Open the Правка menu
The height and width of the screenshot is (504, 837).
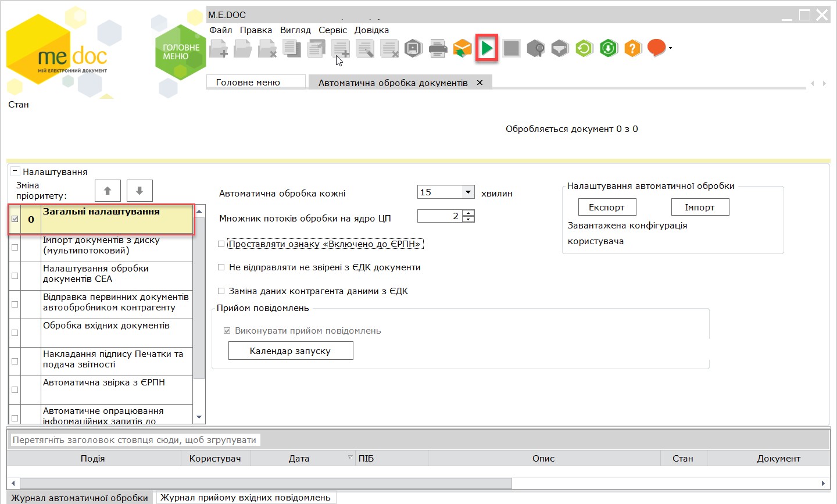click(x=256, y=30)
